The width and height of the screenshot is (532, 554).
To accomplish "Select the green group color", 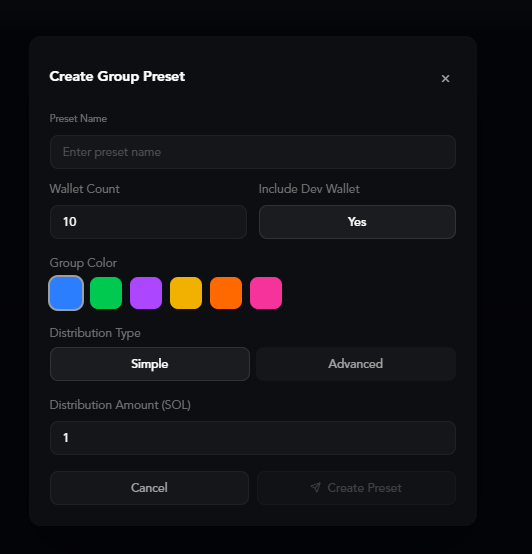I will (106, 293).
